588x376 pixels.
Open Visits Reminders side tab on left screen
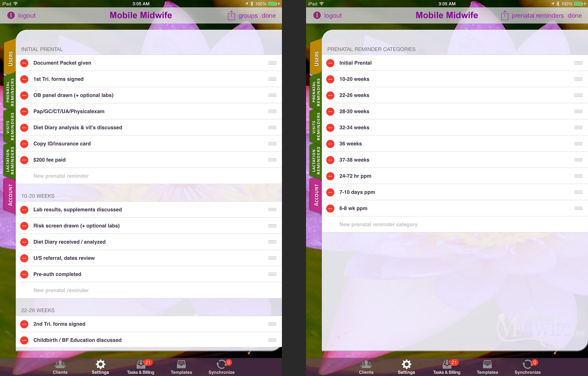pos(10,126)
